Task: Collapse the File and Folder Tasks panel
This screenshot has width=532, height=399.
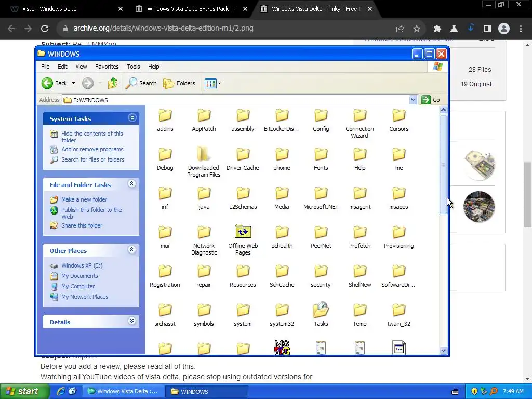Action: 132,184
